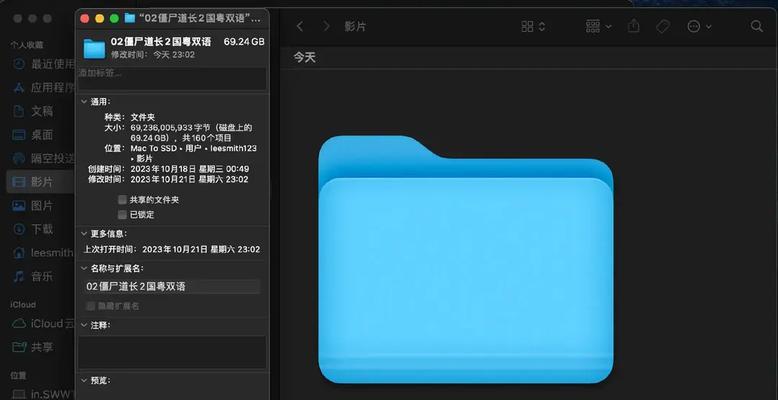Open 图片 in the sidebar
This screenshot has height=400, width=778.
pyautogui.click(x=42, y=205)
